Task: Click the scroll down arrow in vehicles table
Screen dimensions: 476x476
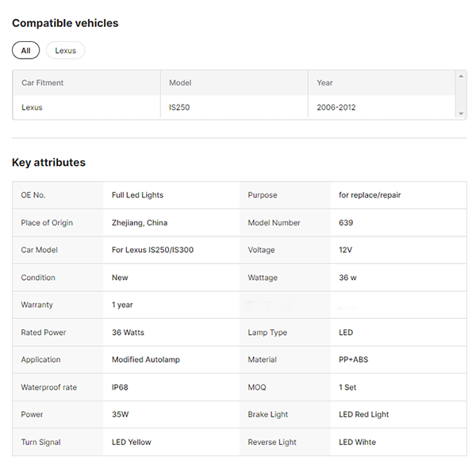Action: pyautogui.click(x=461, y=113)
